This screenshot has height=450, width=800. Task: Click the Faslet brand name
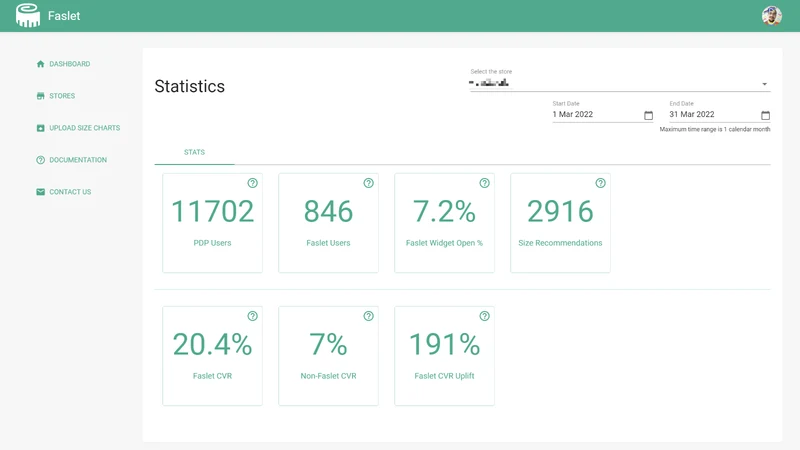coord(64,16)
